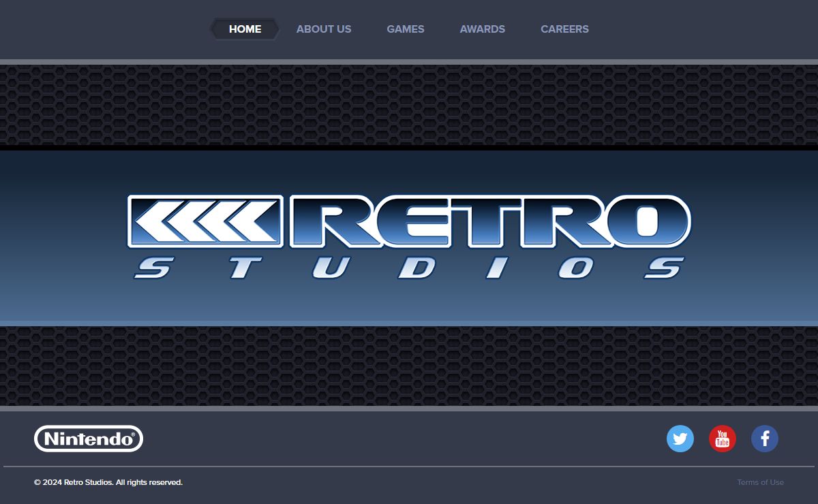
Task: Select the Home navigation item
Action: pos(245,29)
